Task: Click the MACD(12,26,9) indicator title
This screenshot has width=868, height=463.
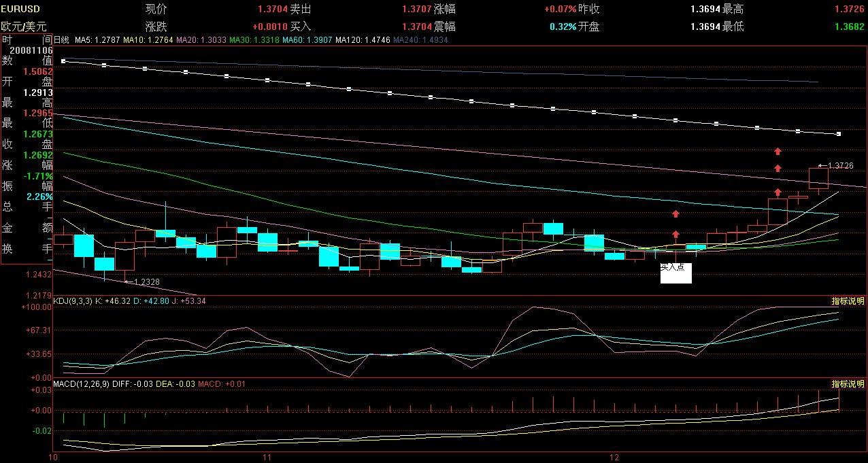Action: [x=81, y=384]
